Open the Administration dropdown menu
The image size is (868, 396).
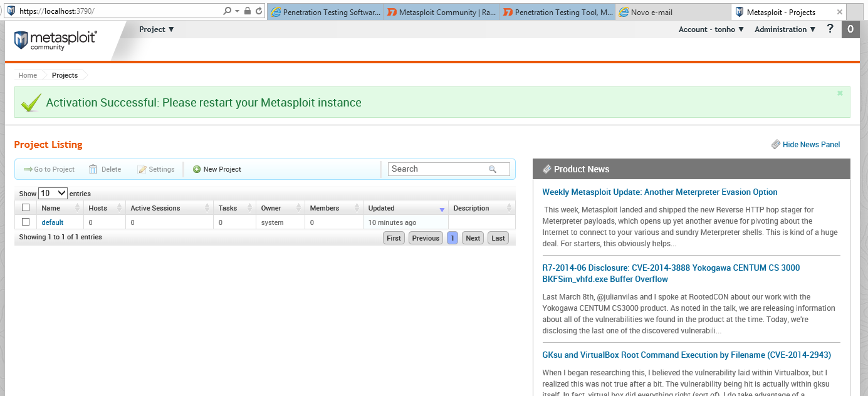(785, 29)
